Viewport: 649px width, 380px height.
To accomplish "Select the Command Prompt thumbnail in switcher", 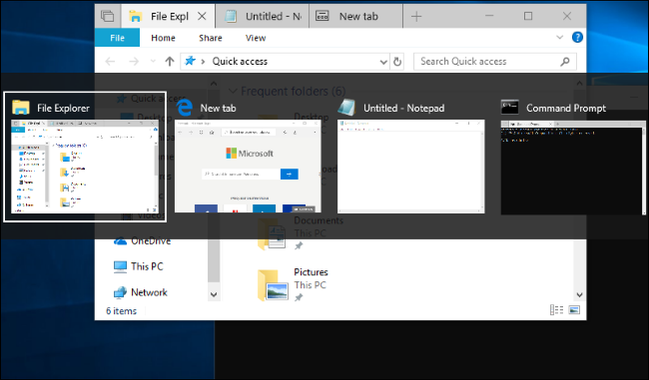I will pos(573,167).
